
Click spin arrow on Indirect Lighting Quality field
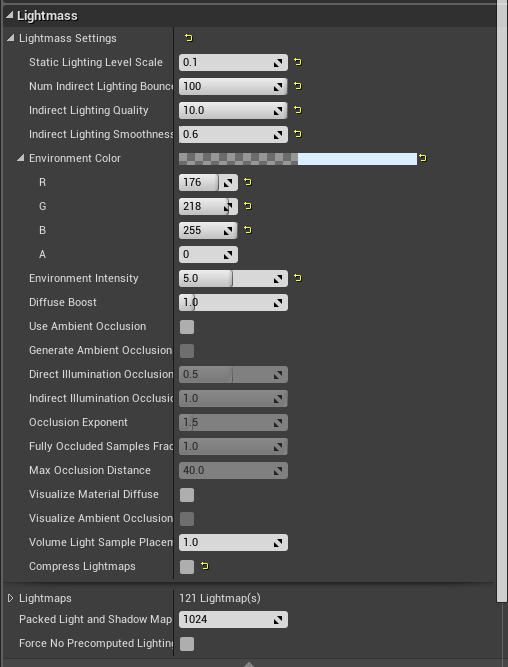tap(278, 111)
